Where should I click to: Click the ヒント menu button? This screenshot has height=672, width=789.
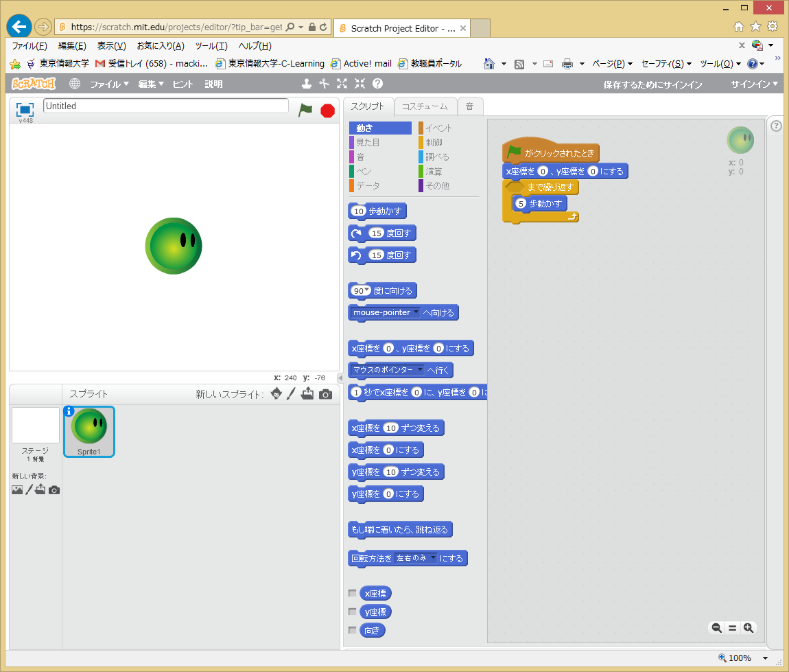[x=182, y=84]
